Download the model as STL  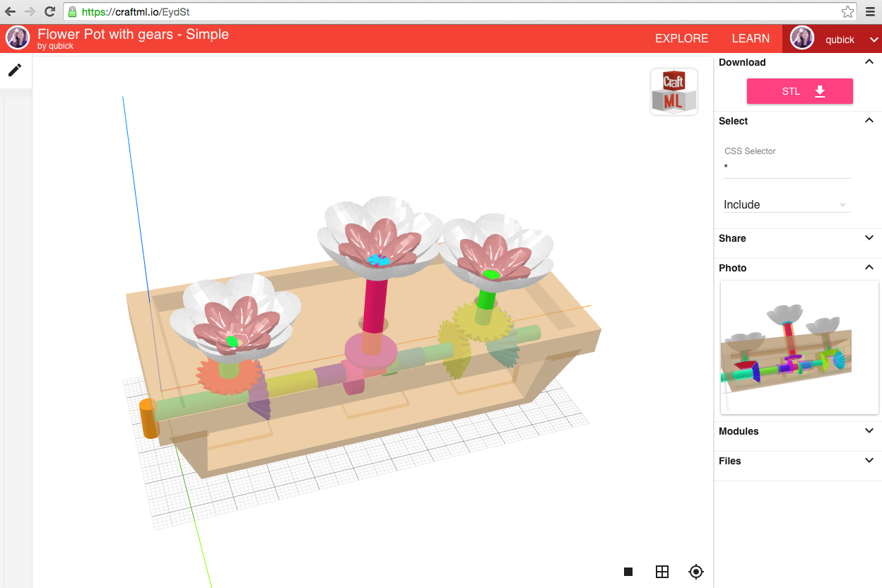[800, 91]
